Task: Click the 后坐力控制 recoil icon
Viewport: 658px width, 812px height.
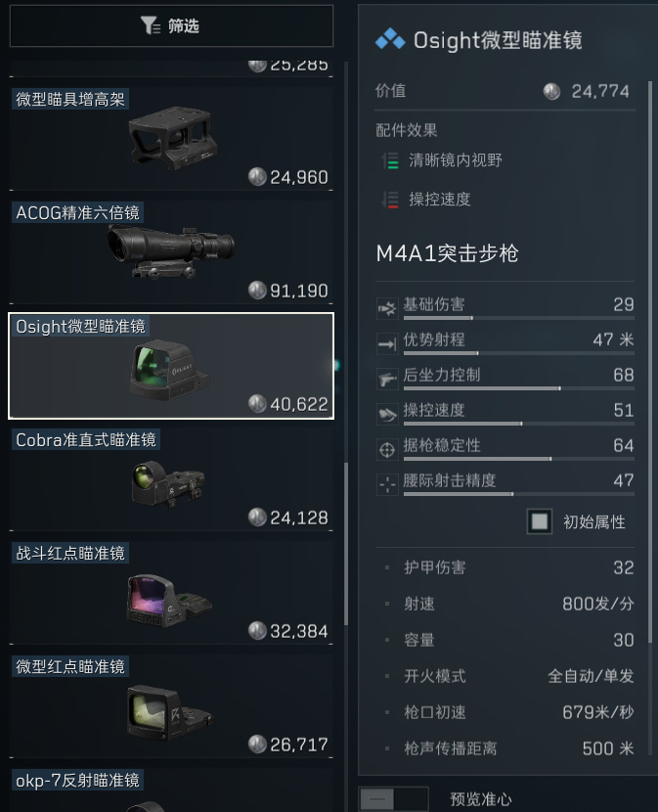Action: (387, 379)
